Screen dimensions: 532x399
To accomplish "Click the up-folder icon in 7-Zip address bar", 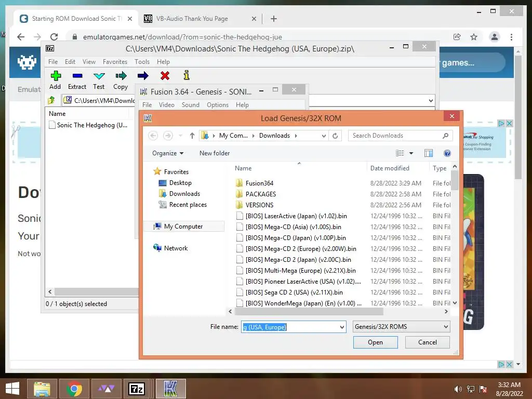I will coord(51,100).
